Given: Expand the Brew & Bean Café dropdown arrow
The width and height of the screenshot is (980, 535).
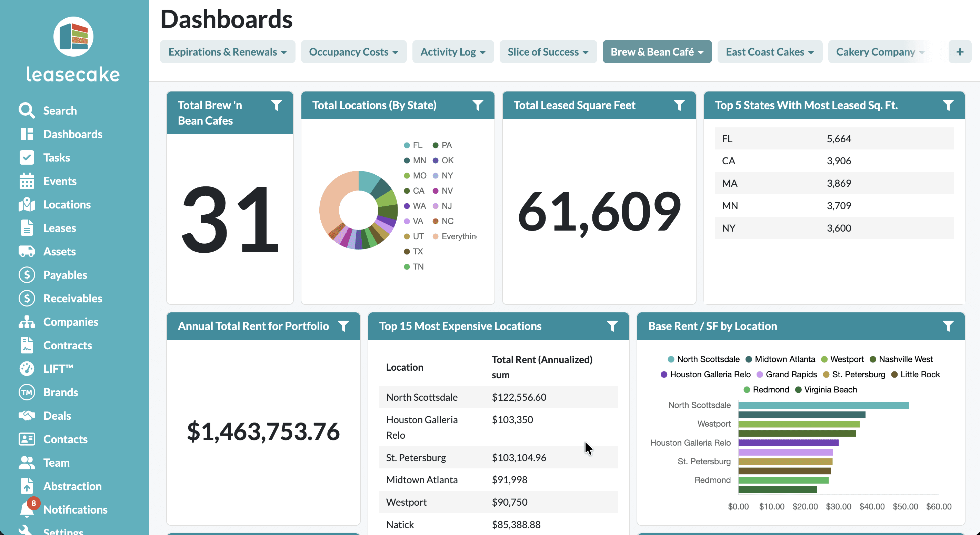Looking at the screenshot, I should point(701,52).
